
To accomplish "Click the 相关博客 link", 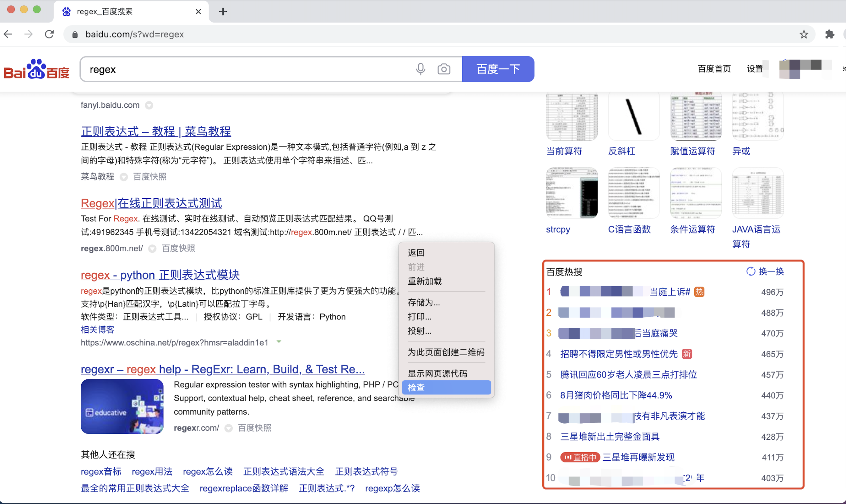I will point(98,330).
